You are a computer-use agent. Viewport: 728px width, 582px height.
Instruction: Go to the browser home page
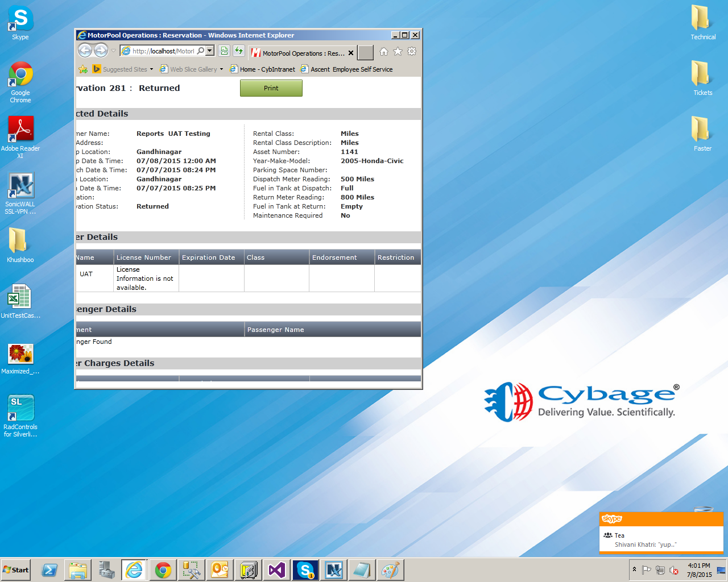[384, 52]
